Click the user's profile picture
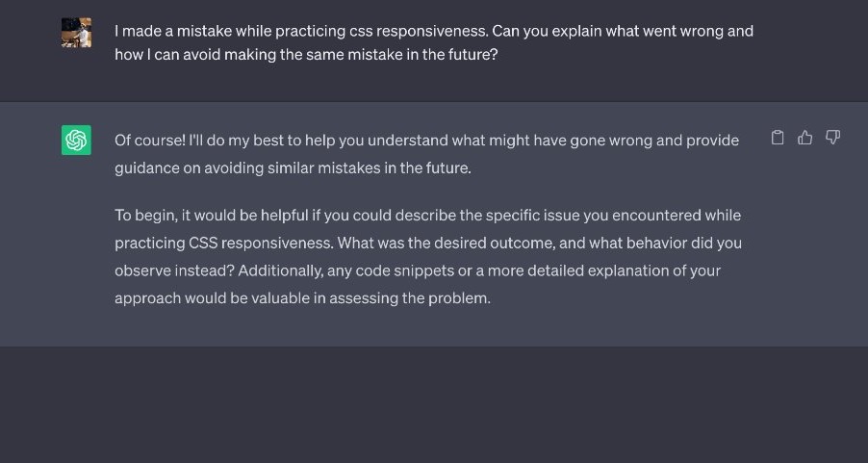This screenshot has height=463, width=868. pos(76,33)
